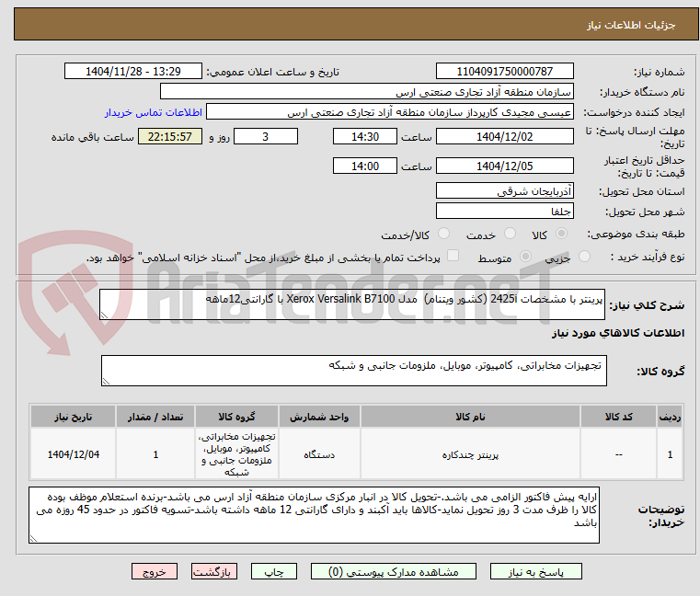The width and height of the screenshot is (700, 596).
Task: Click the province field آذربایجان شرقی
Action: tap(504, 190)
